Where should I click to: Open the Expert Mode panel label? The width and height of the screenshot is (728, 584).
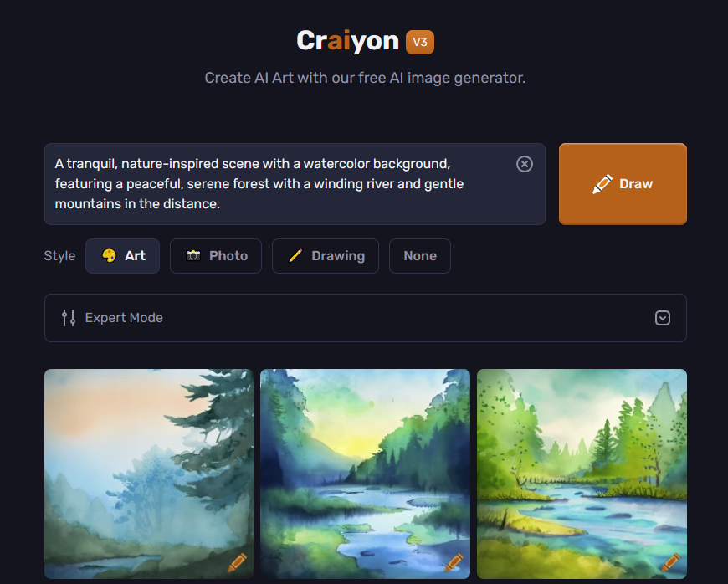(x=124, y=318)
